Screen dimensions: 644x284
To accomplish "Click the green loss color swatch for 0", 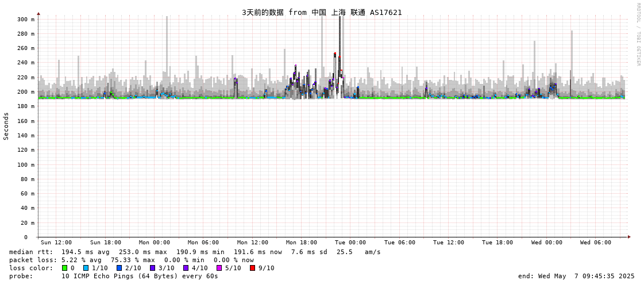I will 64,268.
